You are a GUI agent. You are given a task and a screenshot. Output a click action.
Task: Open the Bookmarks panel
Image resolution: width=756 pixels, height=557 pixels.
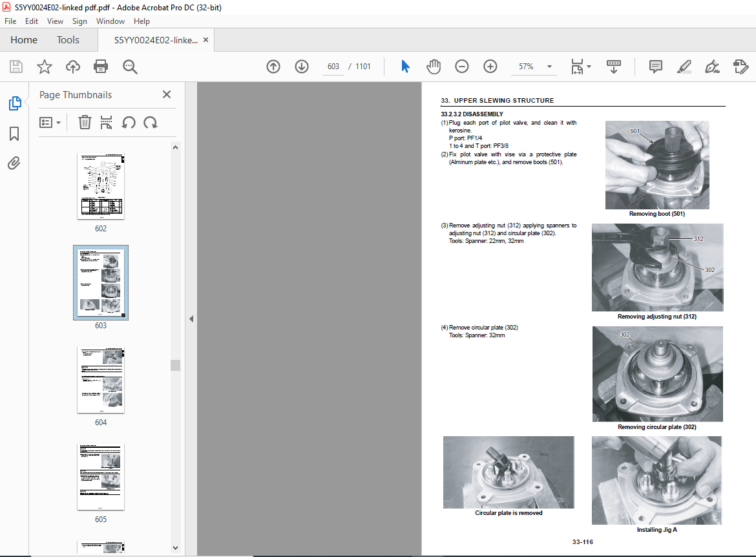(x=14, y=134)
